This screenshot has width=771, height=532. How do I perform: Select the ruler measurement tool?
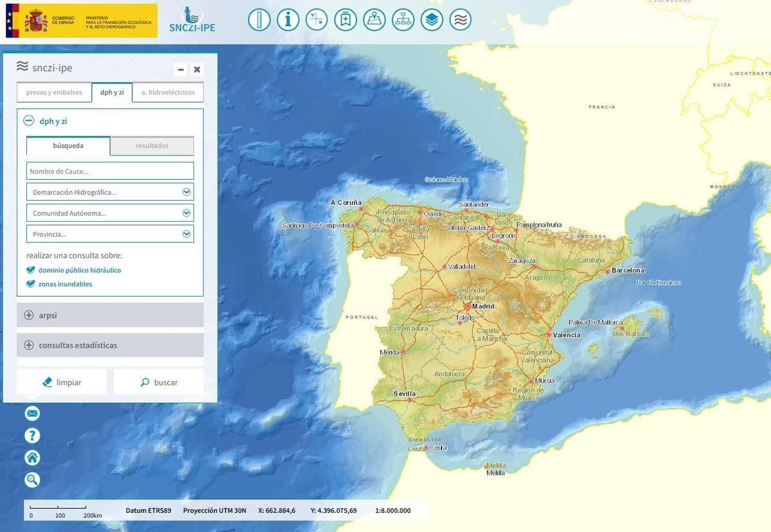click(259, 19)
